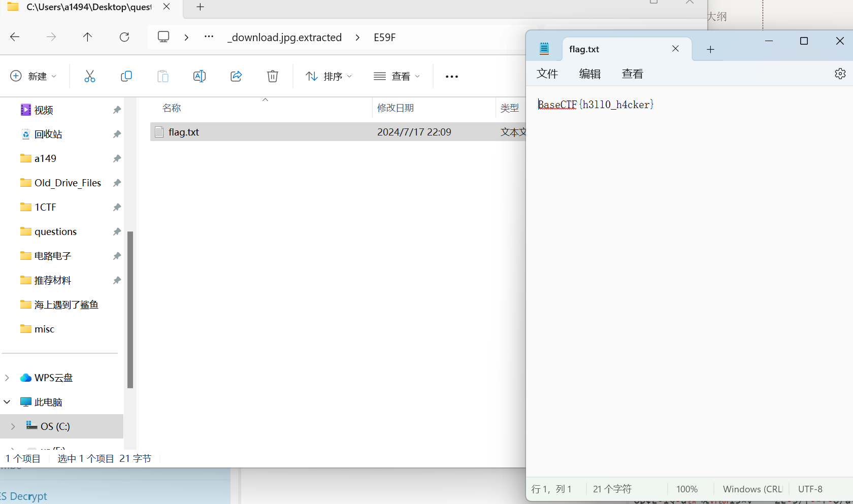
Task: Select flag.txt in the file list
Action: tap(184, 132)
